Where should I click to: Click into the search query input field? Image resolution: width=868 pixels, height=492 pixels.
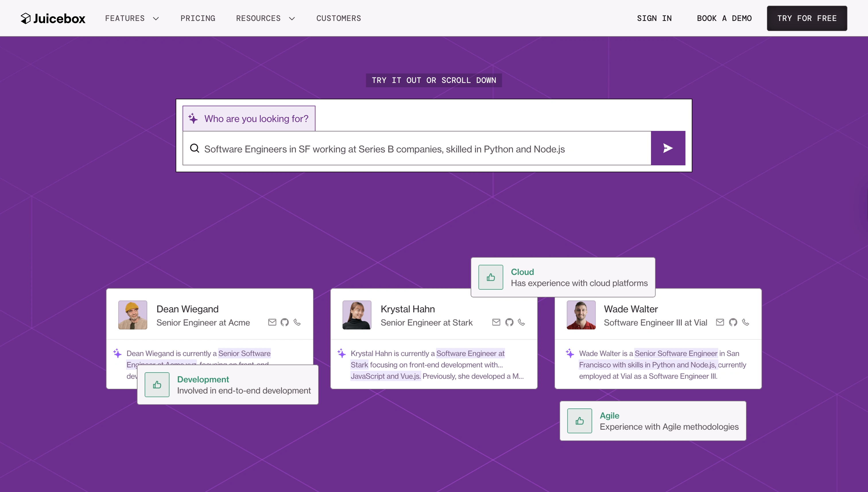416,148
